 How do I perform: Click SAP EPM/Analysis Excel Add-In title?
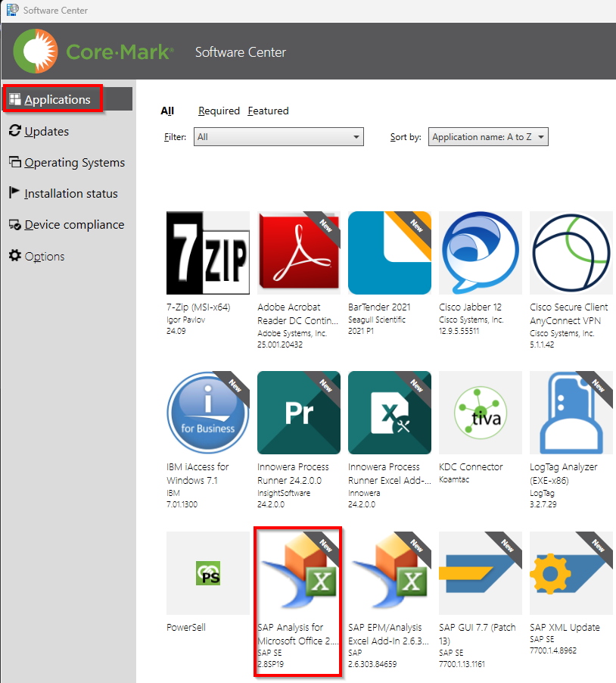(388, 634)
